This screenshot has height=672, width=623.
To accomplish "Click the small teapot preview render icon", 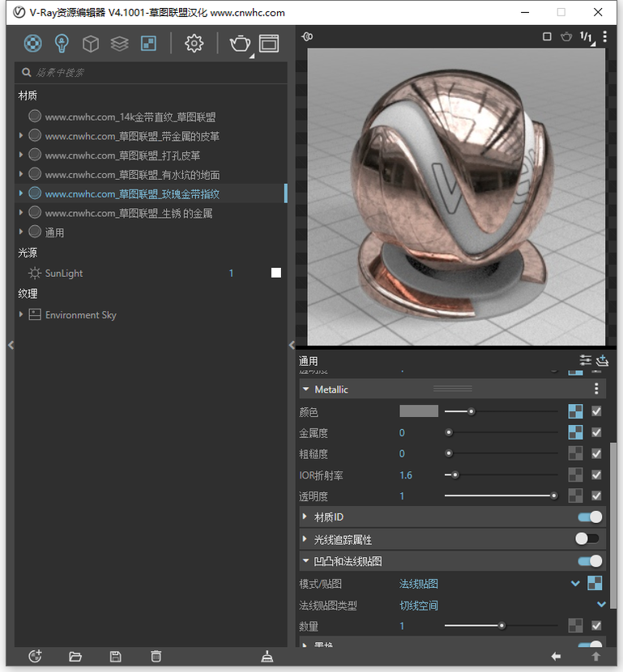I will [566, 36].
